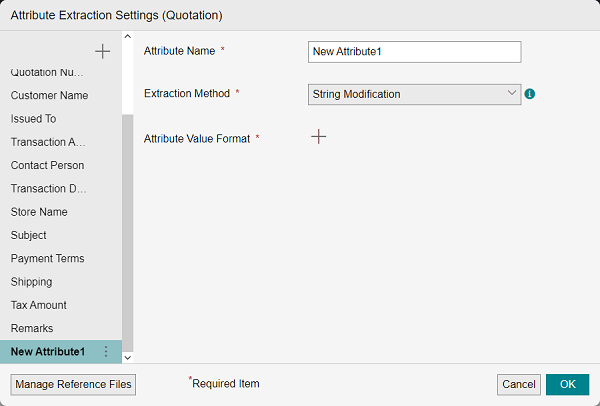Screen dimensions: 600x406
Task: Open info icon next to Extraction Method
Action: (530, 94)
